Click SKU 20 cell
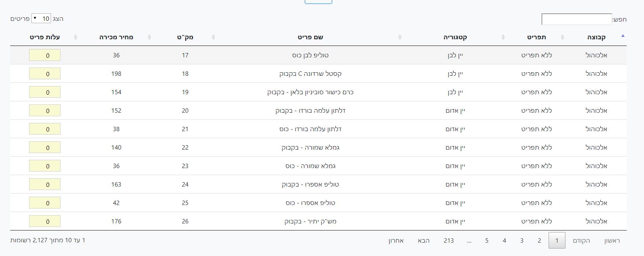 point(185,111)
